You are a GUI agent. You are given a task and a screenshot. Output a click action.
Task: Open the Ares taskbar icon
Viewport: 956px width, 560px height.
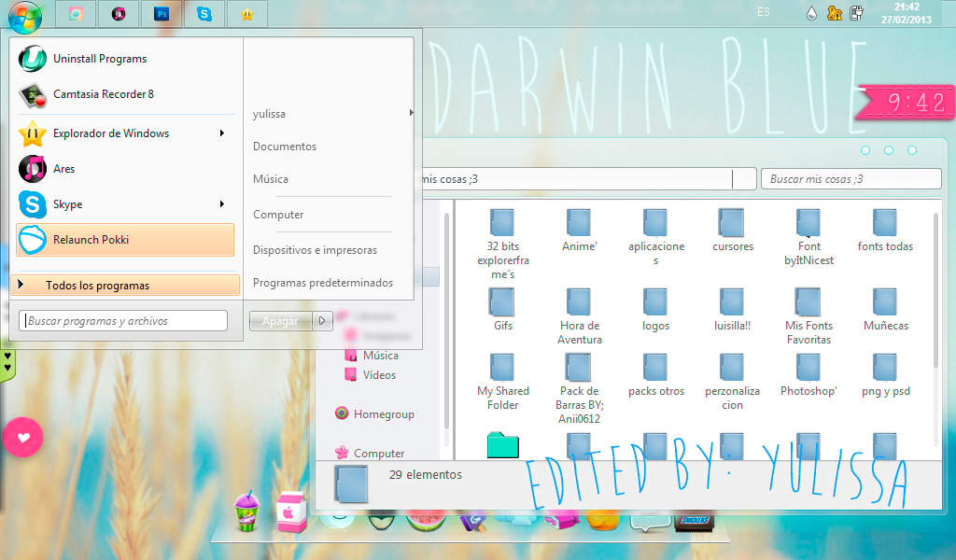tap(119, 14)
